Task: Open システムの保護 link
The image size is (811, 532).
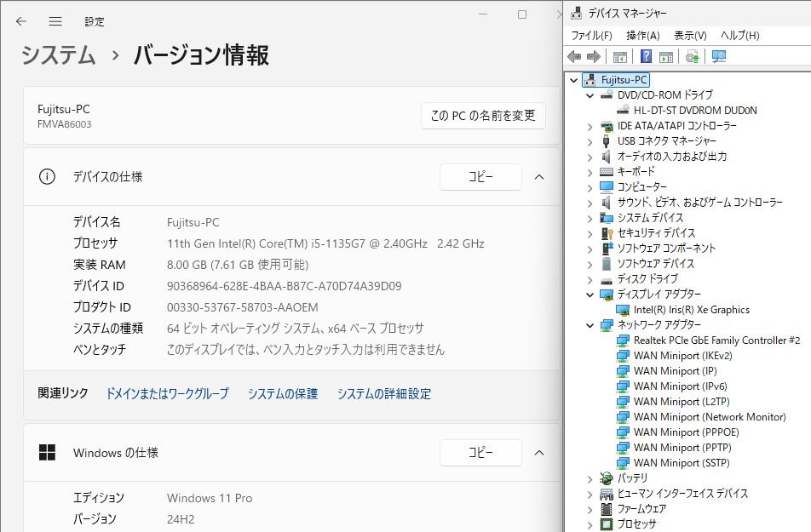Action: click(x=283, y=393)
